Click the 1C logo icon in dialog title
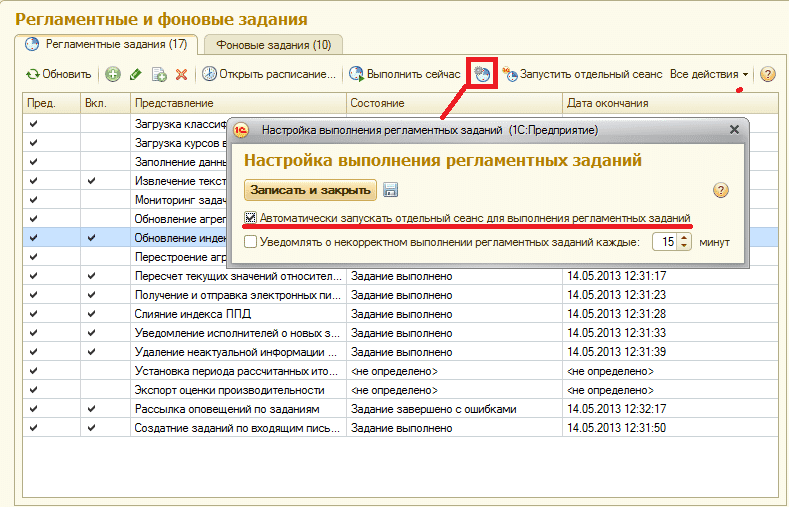Image resolution: width=789 pixels, height=508 pixels. (x=242, y=130)
